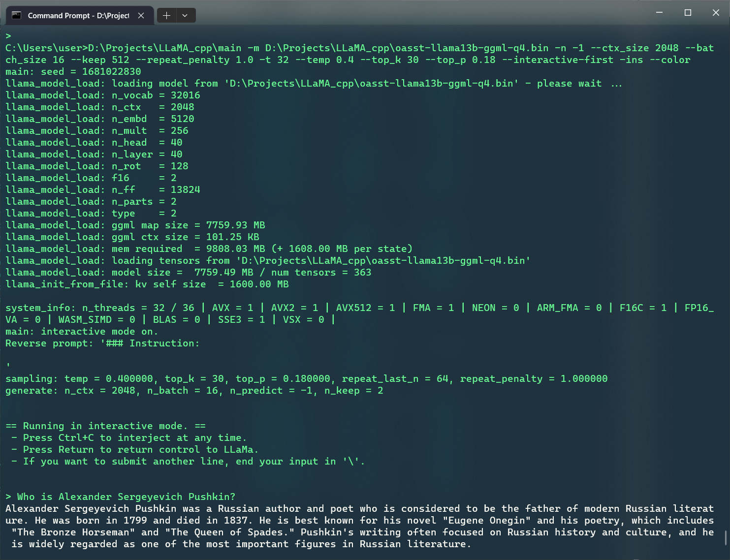Click the 'sampling: temp = 0.400000' line
This screenshot has height=560, width=730.
pyautogui.click(x=306, y=378)
